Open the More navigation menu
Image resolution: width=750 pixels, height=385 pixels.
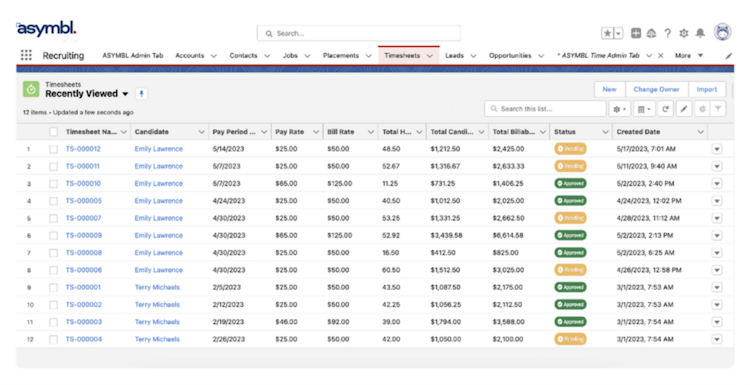pyautogui.click(x=689, y=55)
